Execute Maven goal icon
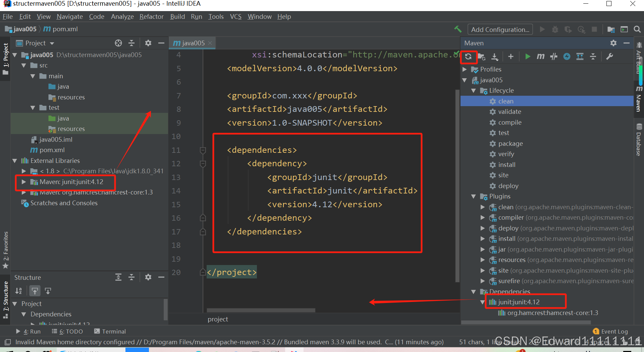 click(540, 56)
